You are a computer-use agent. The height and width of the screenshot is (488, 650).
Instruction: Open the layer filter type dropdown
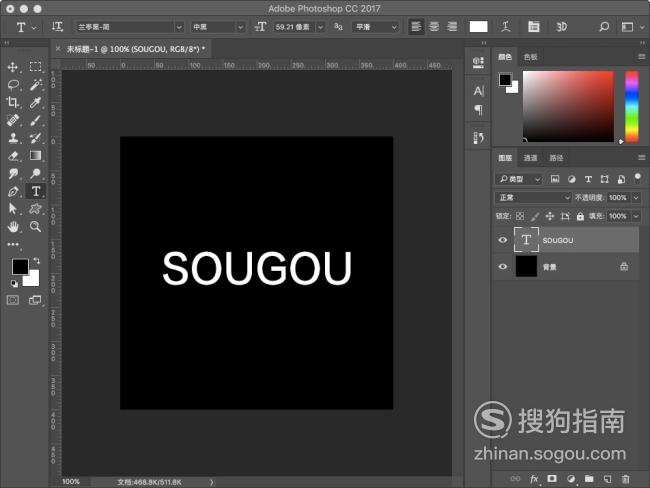pyautogui.click(x=519, y=179)
